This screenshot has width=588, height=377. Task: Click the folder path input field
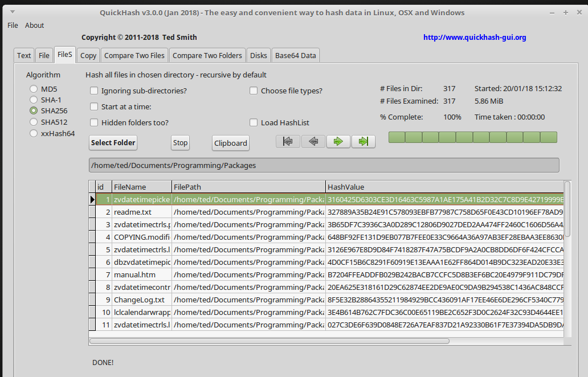coord(324,165)
